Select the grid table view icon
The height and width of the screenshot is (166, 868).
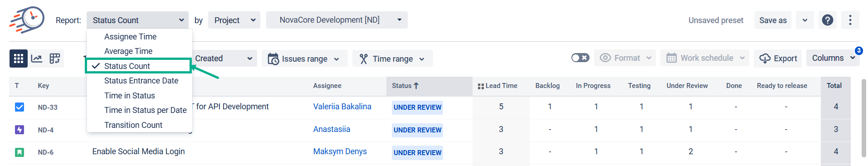click(19, 59)
